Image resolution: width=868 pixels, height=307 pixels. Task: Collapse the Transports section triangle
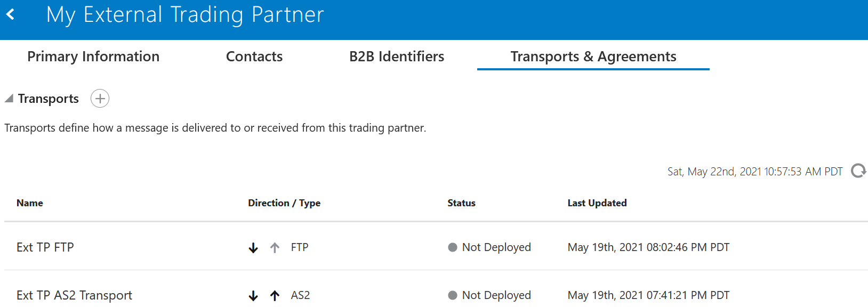[x=9, y=99]
